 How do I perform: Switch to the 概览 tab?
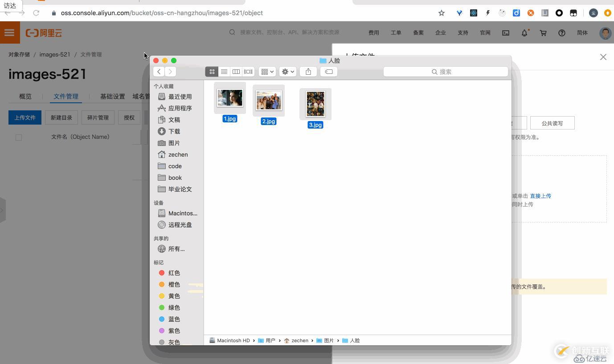25,96
